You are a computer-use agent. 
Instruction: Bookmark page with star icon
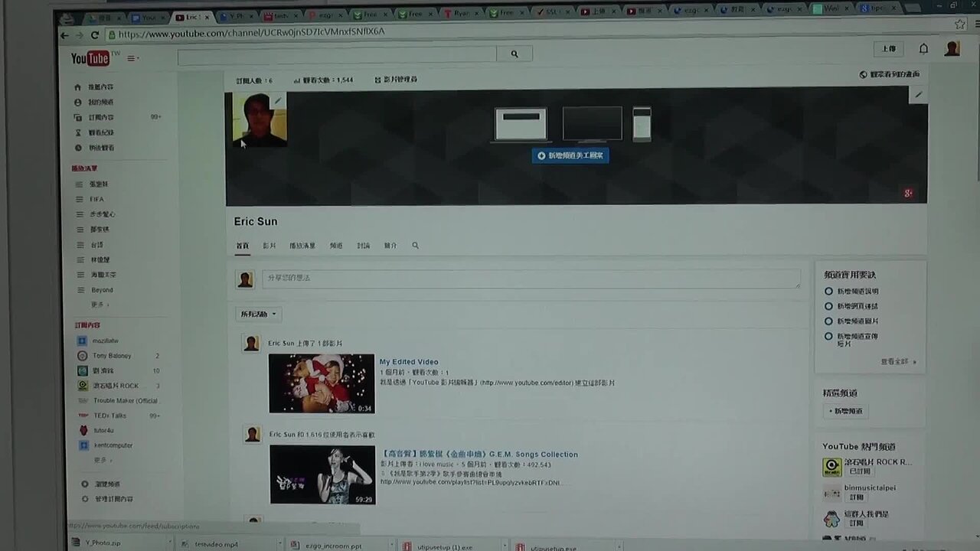tap(960, 25)
